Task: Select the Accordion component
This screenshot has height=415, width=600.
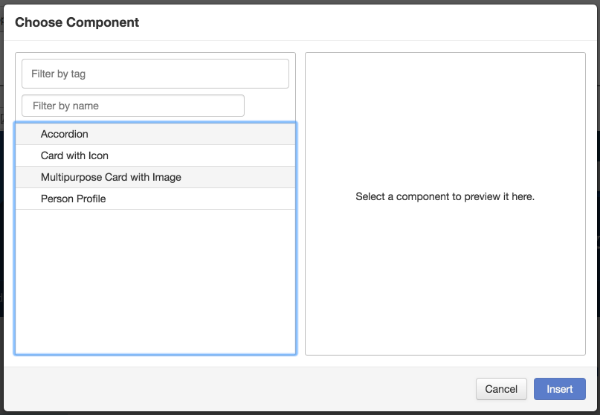Action: tap(155, 134)
